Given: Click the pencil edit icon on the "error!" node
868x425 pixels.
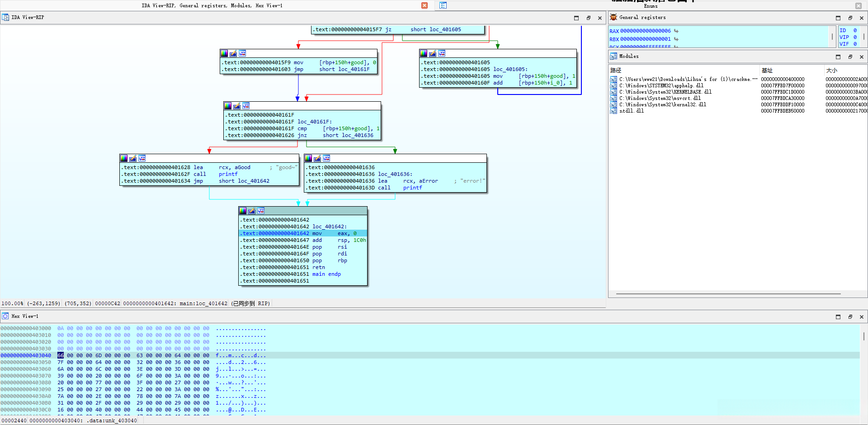Looking at the screenshot, I should [317, 158].
